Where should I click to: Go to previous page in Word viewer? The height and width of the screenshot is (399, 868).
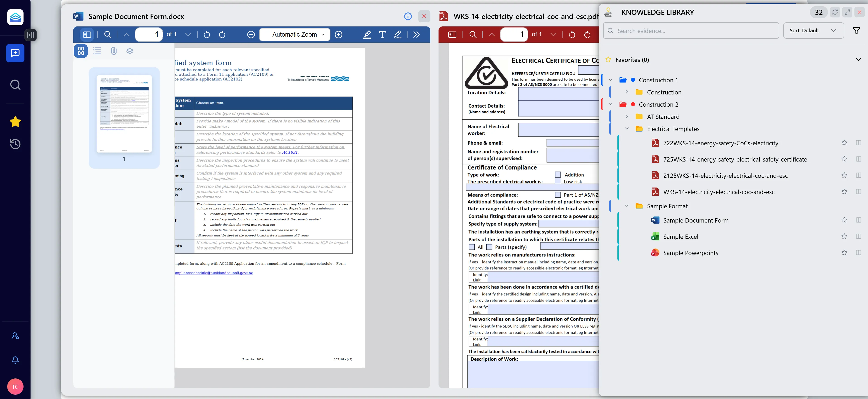pos(126,34)
